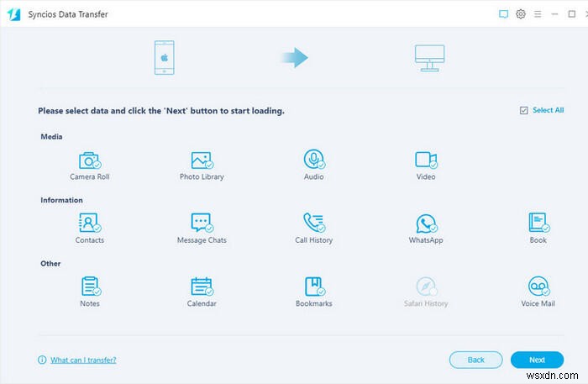Click the Photo Library label
Viewport: 588px width, 384px height.
coord(202,176)
